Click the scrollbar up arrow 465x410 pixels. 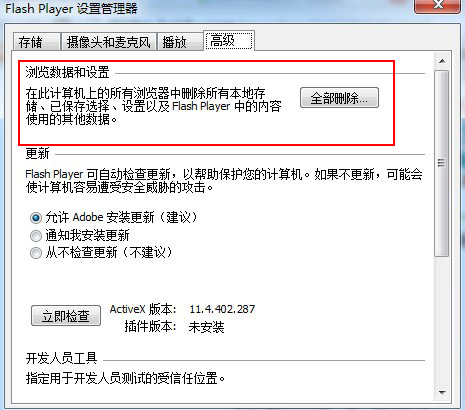coord(442,61)
